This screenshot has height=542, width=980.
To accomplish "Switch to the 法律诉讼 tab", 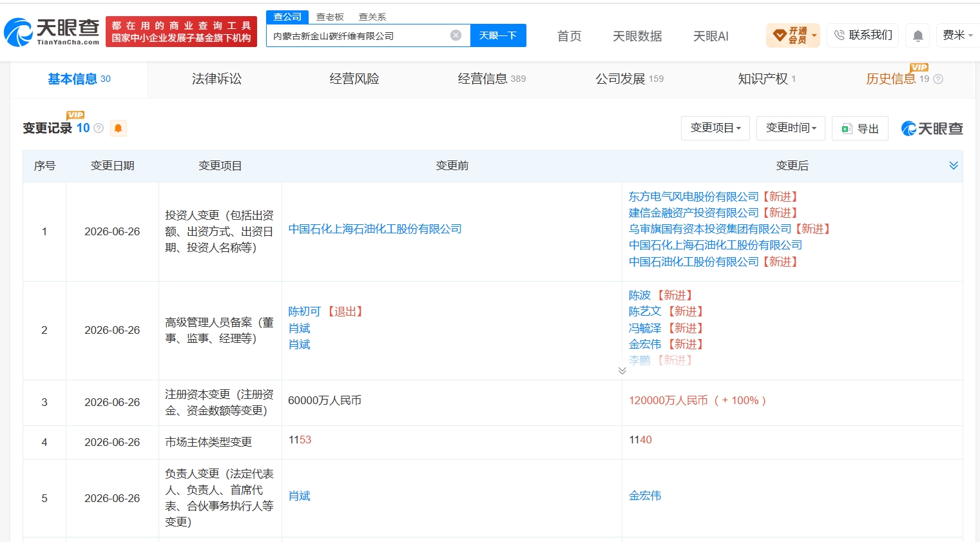I will pyautogui.click(x=216, y=79).
